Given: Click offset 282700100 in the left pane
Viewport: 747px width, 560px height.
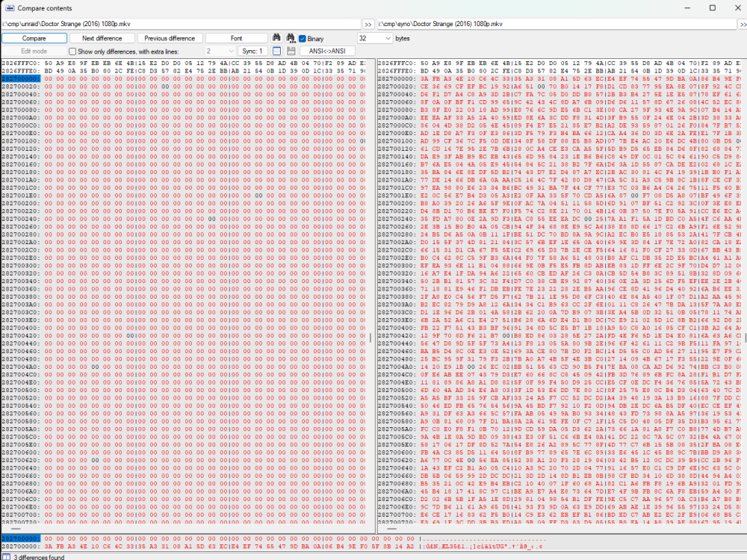Looking at the screenshot, I should [x=21, y=141].
